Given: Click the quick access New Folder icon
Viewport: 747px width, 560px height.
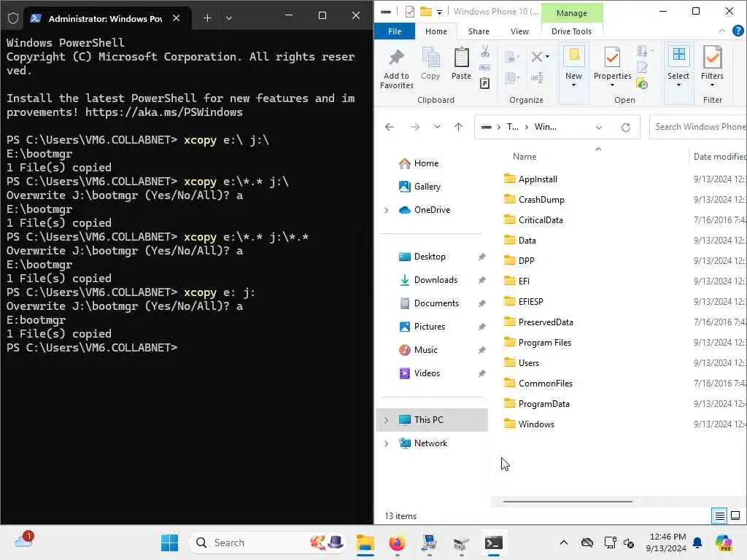Looking at the screenshot, I should coord(426,12).
